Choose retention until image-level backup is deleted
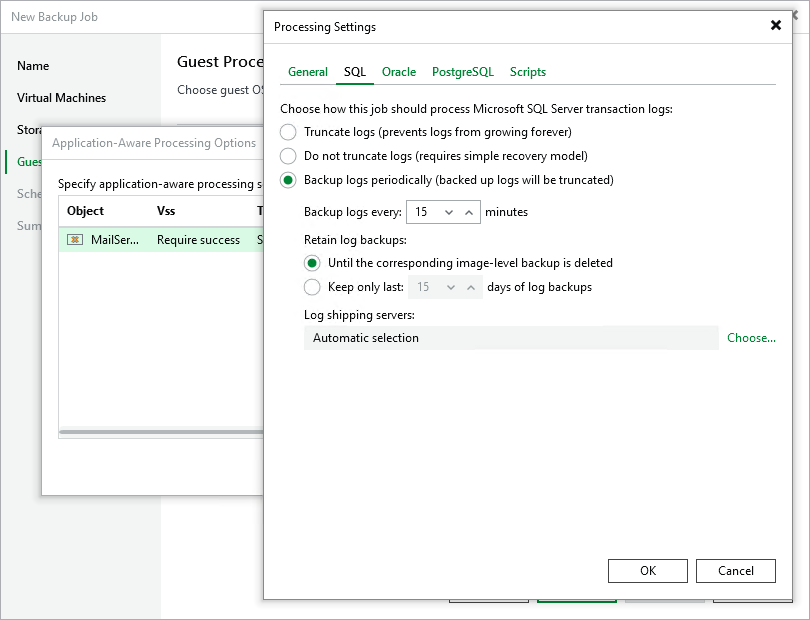The width and height of the screenshot is (810, 620). click(x=313, y=263)
